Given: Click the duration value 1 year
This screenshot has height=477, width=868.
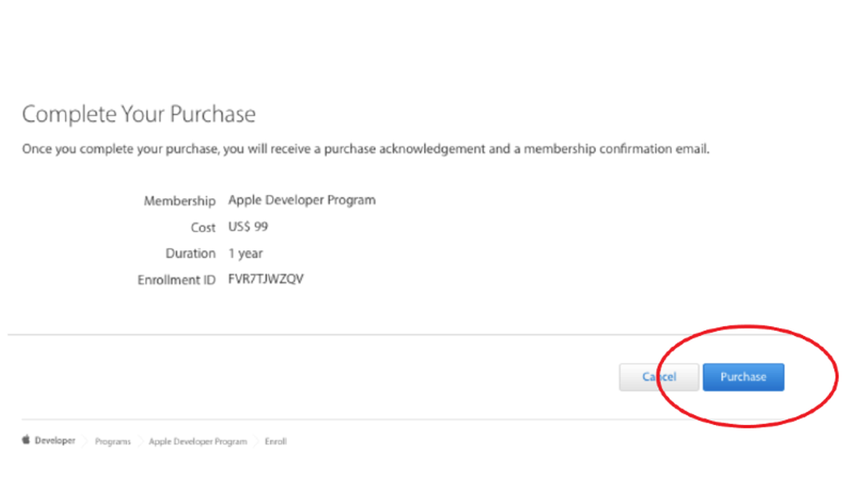Looking at the screenshot, I should pyautogui.click(x=246, y=254).
